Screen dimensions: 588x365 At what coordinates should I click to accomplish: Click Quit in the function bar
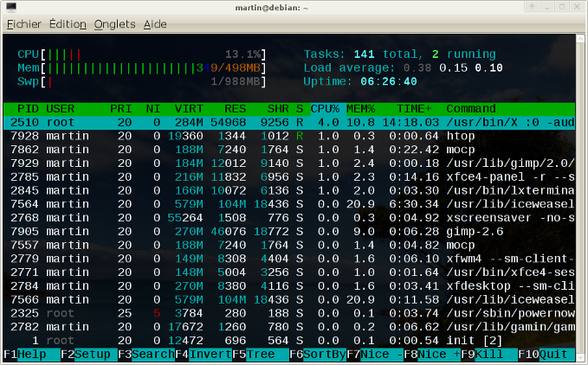point(554,354)
